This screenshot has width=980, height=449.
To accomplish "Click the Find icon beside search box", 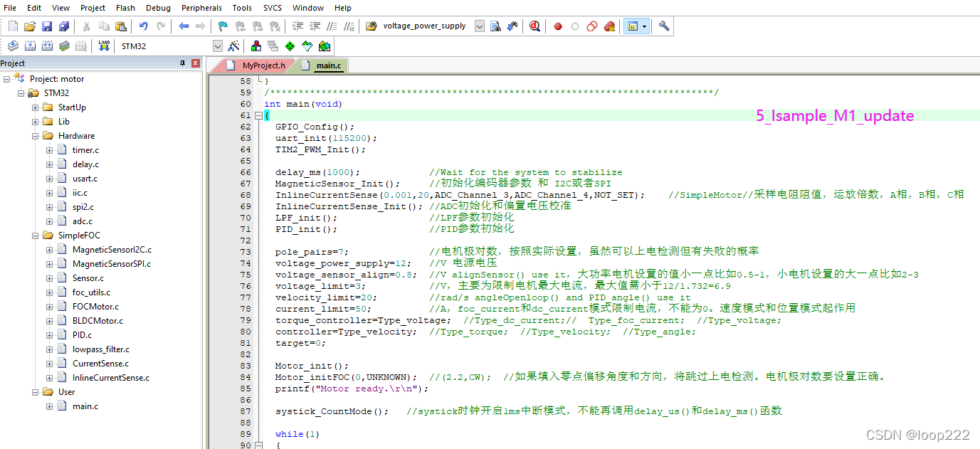I will point(496,26).
